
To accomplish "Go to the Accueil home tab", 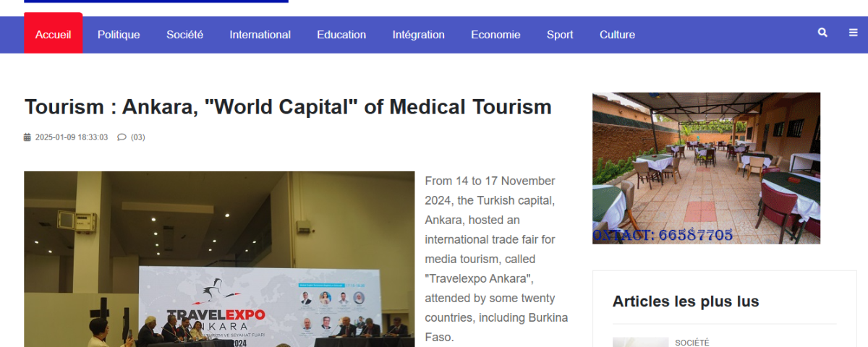I will click(x=53, y=35).
